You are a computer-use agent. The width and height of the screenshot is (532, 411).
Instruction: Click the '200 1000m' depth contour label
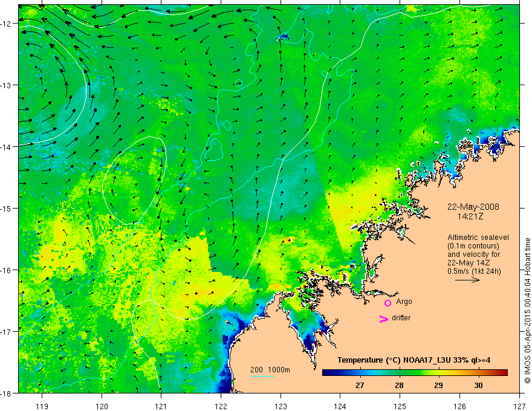pyautogui.click(x=270, y=370)
